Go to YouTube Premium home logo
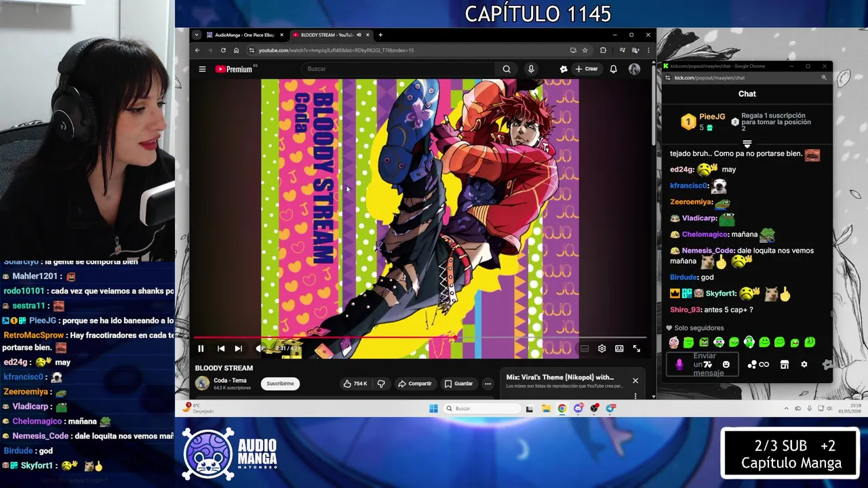This screenshot has height=488, width=868. coord(235,69)
